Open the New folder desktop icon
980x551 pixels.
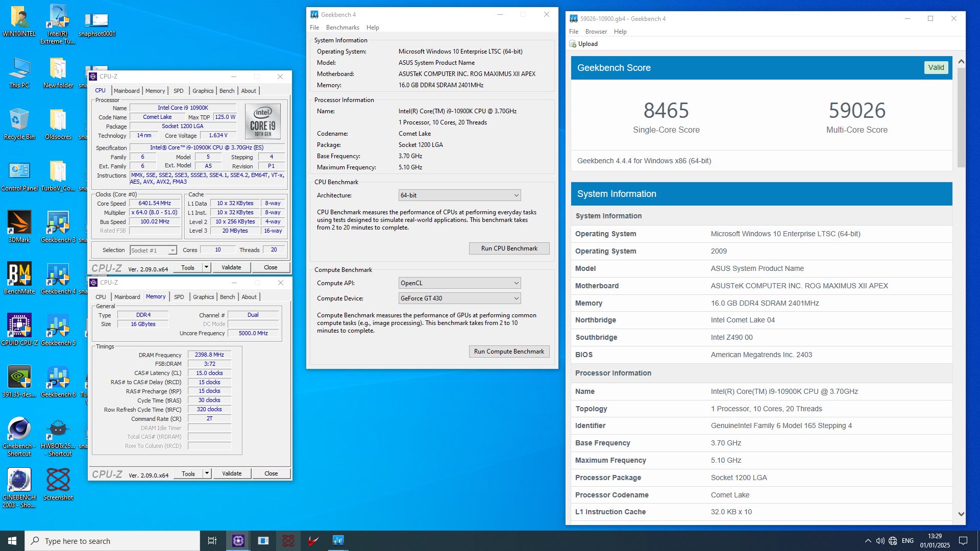(58, 72)
